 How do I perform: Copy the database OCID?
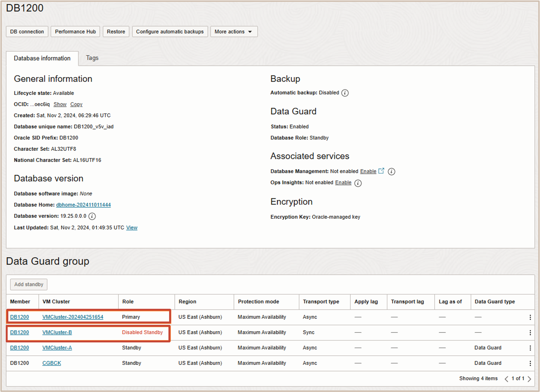coord(76,104)
